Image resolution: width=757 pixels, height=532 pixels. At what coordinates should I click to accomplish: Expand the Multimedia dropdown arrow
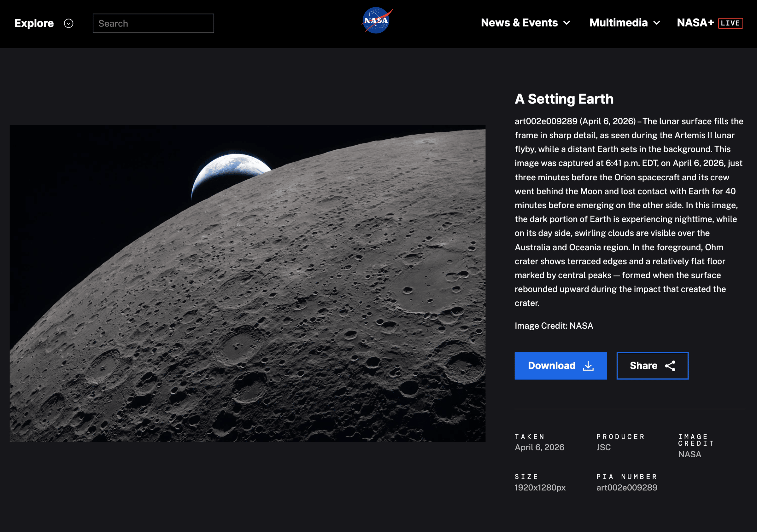coord(657,23)
